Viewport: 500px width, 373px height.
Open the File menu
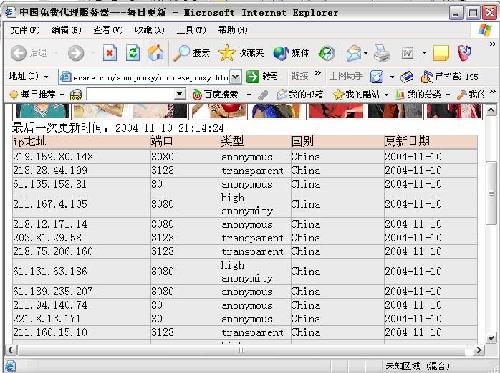(25, 30)
